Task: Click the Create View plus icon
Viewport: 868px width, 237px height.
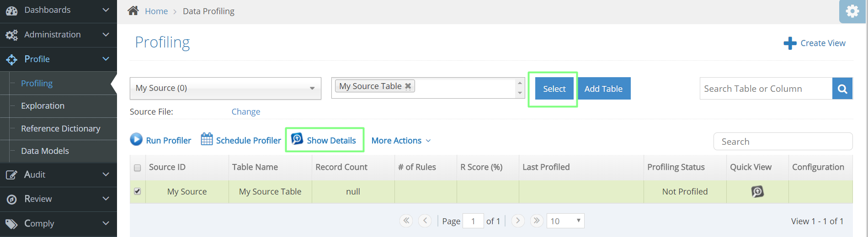Action: coord(790,43)
